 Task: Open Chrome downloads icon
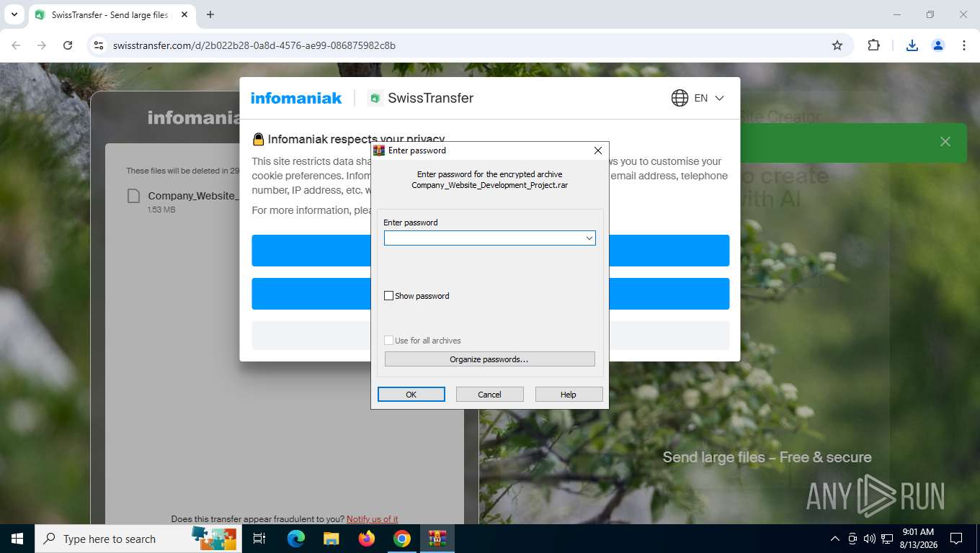click(912, 45)
